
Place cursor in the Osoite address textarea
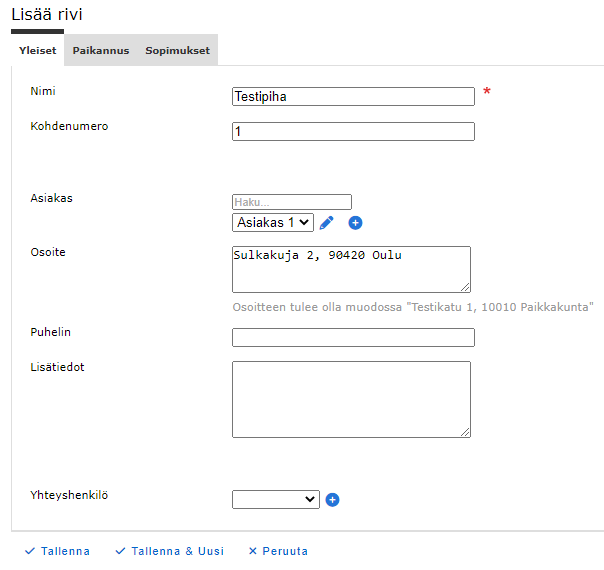point(350,269)
